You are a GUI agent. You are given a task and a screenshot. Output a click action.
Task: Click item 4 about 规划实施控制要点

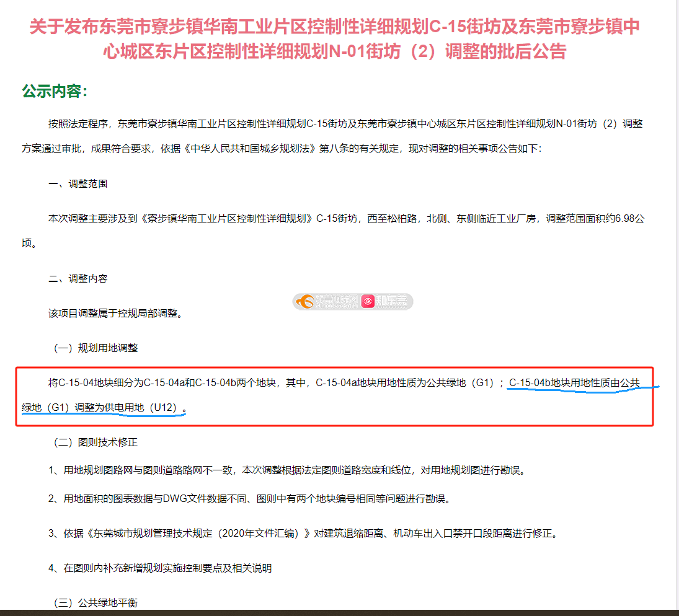[x=160, y=568]
